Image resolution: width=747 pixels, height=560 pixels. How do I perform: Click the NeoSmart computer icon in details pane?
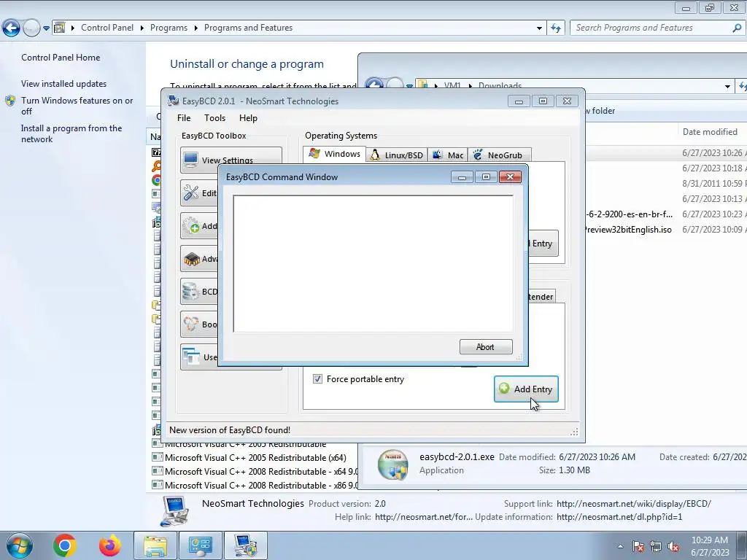[x=175, y=510]
